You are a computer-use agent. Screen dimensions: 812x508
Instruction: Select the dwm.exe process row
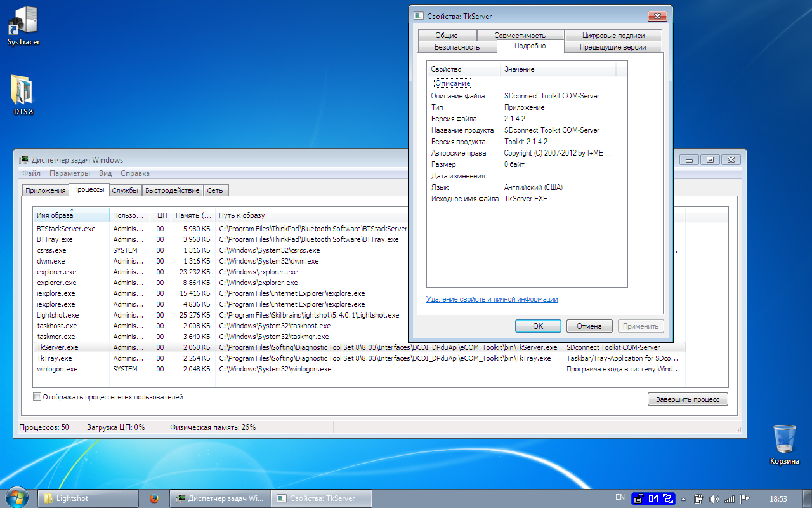pos(359,261)
